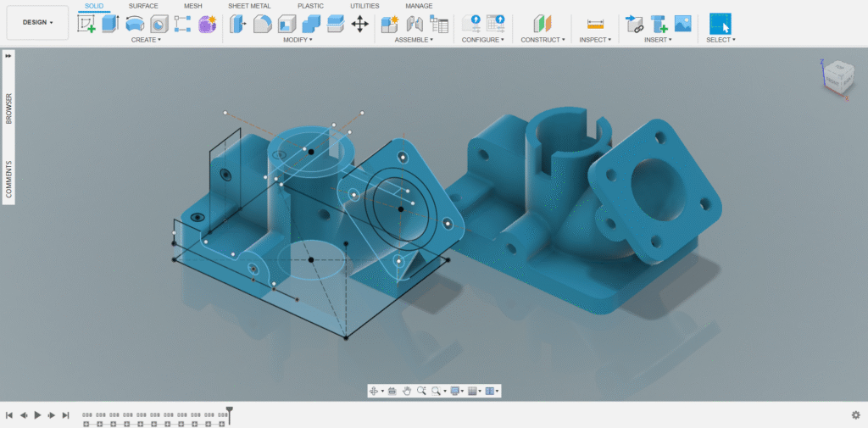Switch to the SHEET METAL tab
868x428 pixels.
click(x=250, y=6)
